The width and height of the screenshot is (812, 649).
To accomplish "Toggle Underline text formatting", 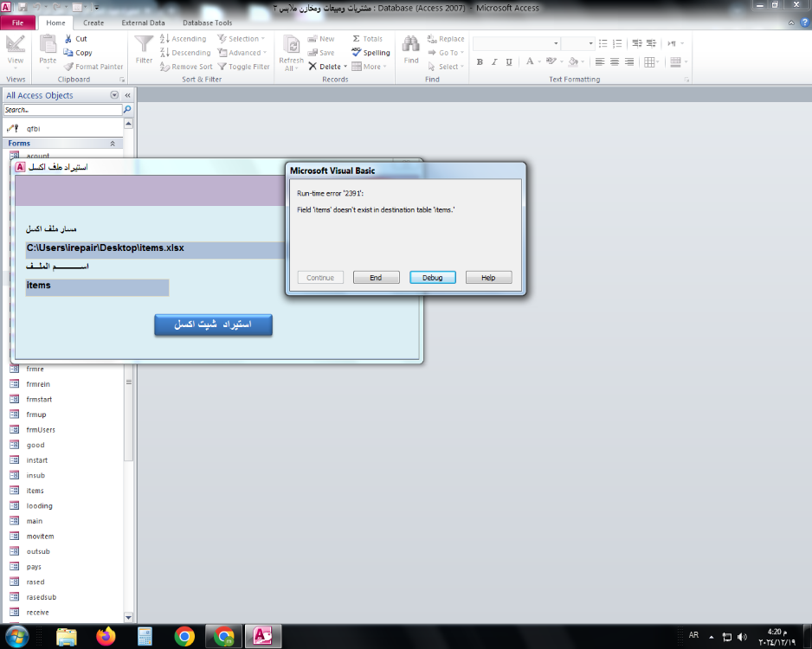I will [x=509, y=62].
